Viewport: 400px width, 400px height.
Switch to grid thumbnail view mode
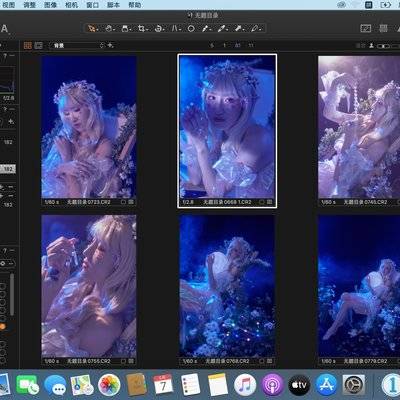[x=28, y=45]
